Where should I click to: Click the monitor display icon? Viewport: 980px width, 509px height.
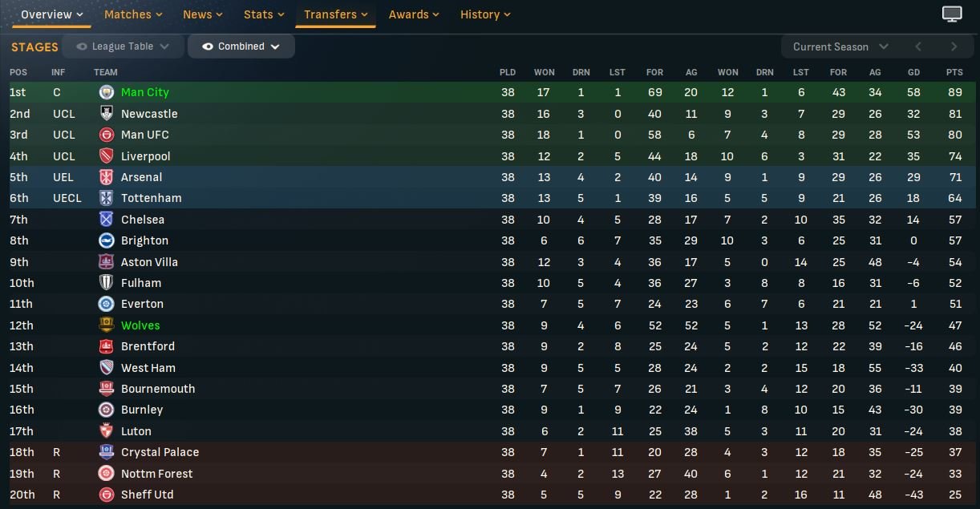(952, 14)
